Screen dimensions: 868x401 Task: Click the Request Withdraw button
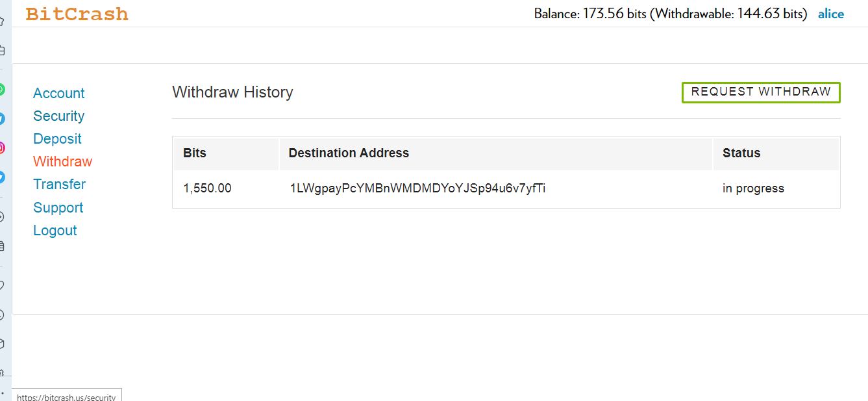(761, 92)
